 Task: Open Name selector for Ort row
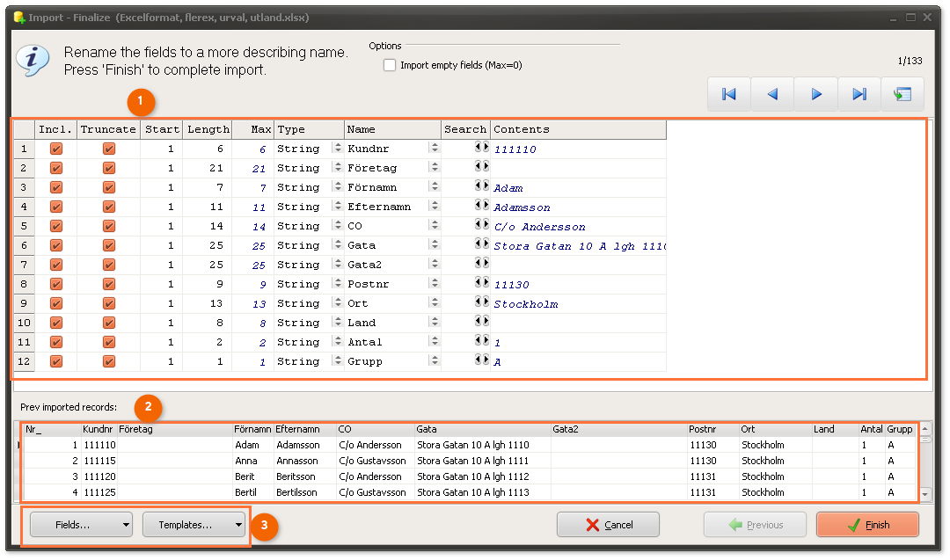point(435,302)
